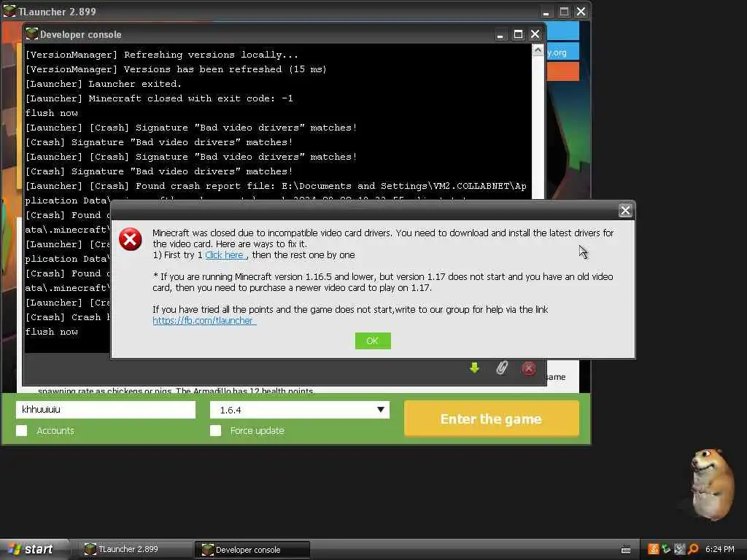The image size is (747, 560).
Task: Minimize the Developer console window
Action: pos(500,35)
